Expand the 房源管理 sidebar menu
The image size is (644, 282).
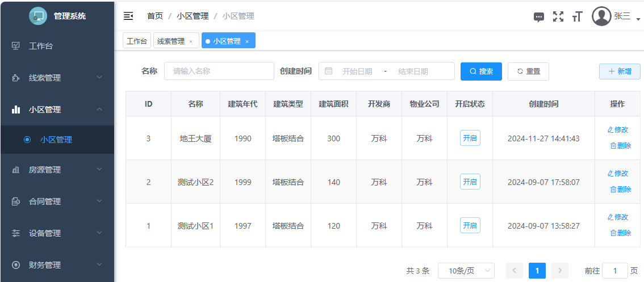[x=57, y=170]
